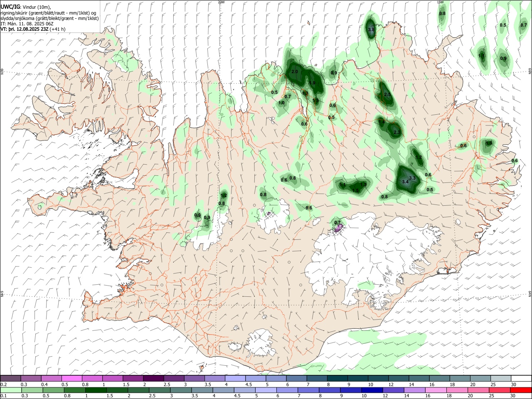Click the '15W' longitude label
This screenshot has height=399, width=532.
coord(440,2)
